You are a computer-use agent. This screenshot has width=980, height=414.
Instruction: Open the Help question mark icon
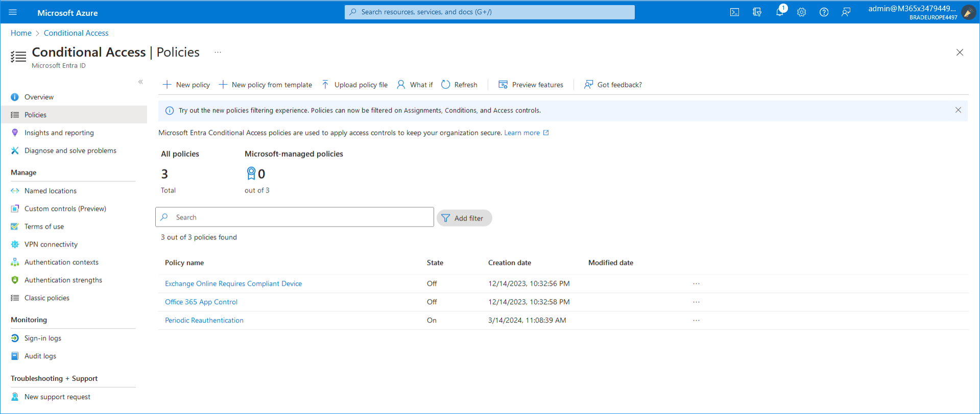coord(824,12)
